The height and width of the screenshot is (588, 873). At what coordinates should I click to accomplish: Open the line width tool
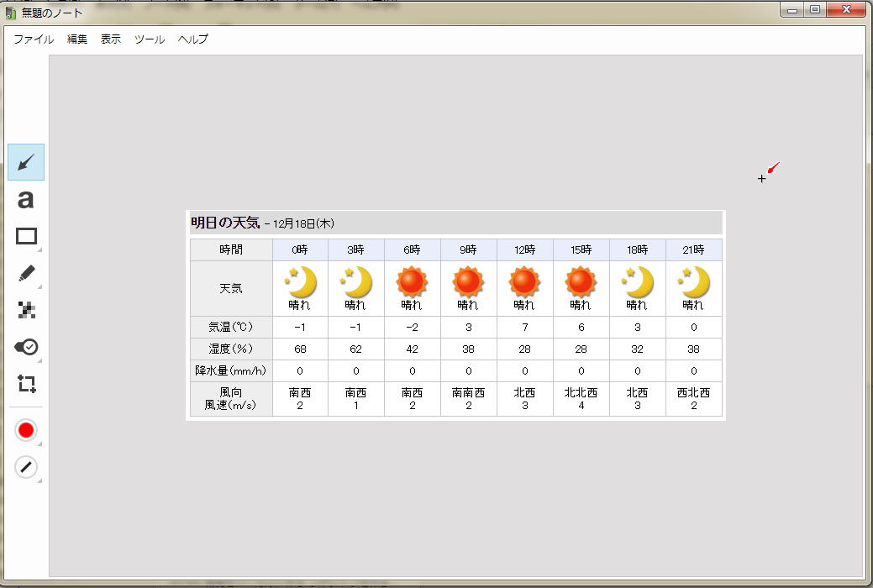coord(25,465)
